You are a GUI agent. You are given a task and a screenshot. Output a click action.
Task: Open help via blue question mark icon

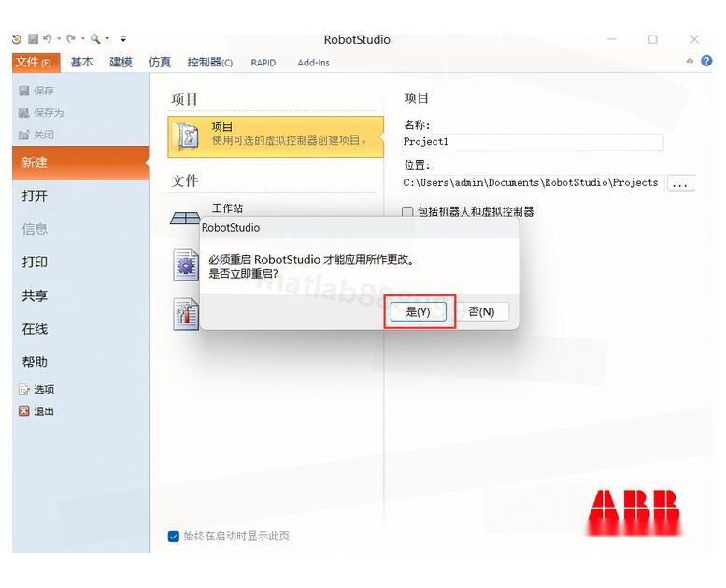click(706, 61)
